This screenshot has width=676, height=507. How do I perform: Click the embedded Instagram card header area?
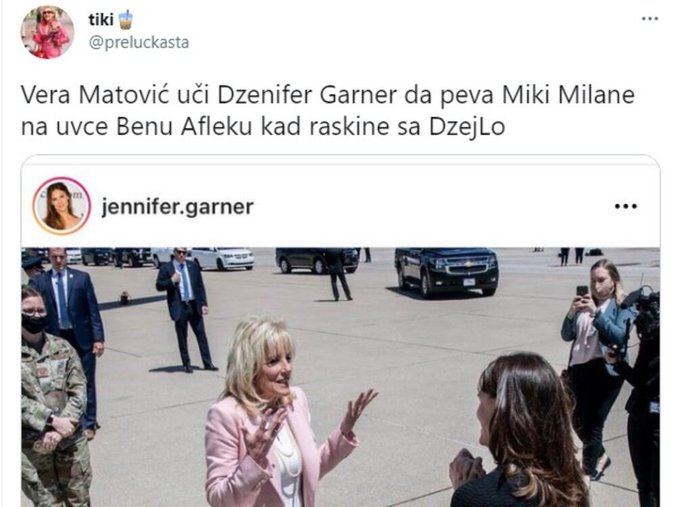(x=341, y=206)
